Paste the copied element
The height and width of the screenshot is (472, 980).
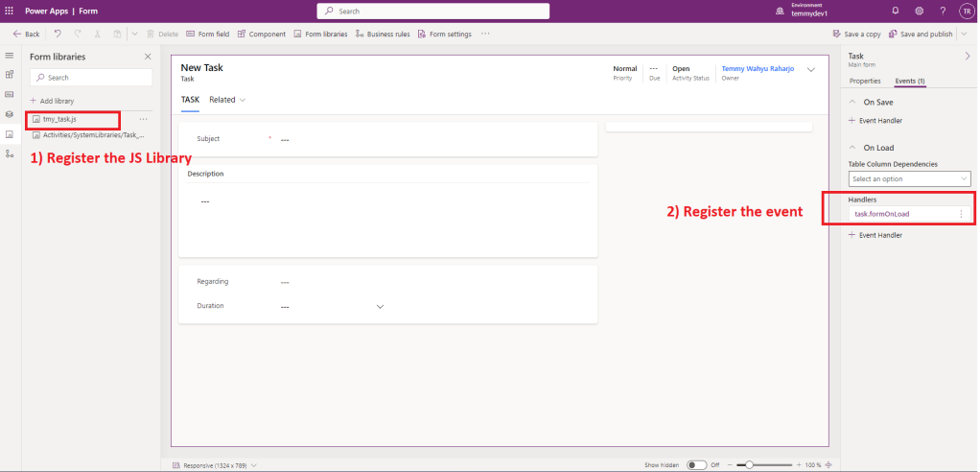(x=118, y=34)
